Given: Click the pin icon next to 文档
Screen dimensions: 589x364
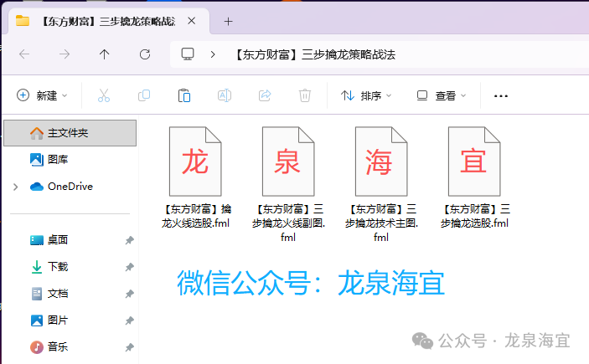Looking at the screenshot, I should tap(130, 294).
